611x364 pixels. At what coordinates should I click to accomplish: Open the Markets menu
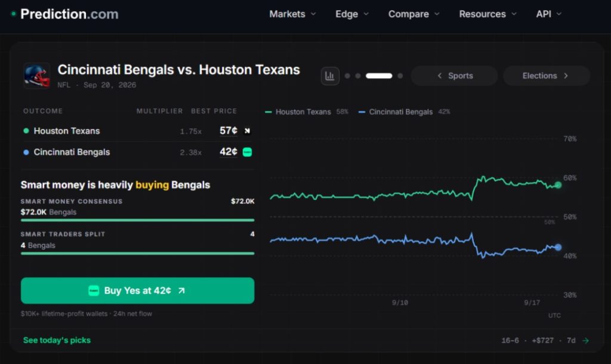pyautogui.click(x=292, y=14)
